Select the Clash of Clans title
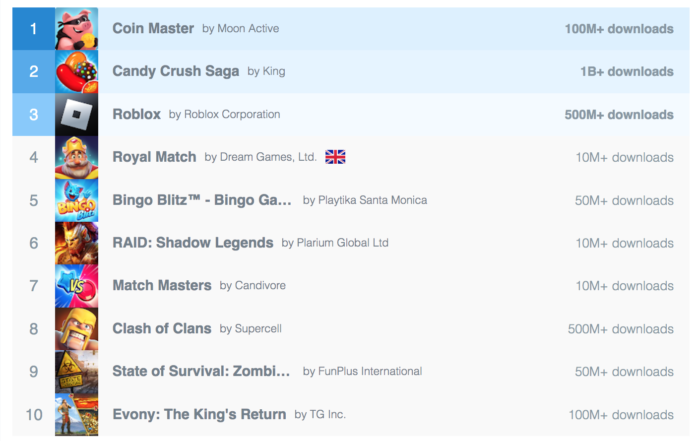 (162, 329)
